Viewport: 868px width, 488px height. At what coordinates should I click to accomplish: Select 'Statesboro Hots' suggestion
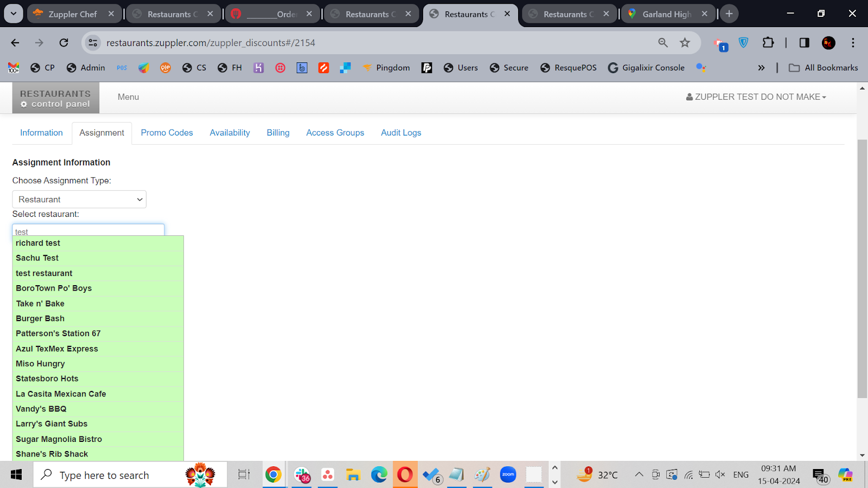pos(98,378)
